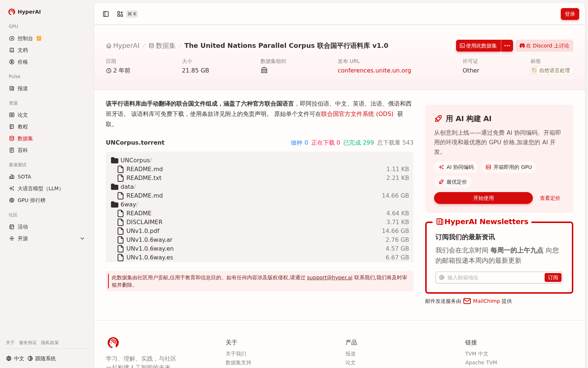Click the gift icon next to 控制台
588x368 pixels.
[x=39, y=38]
